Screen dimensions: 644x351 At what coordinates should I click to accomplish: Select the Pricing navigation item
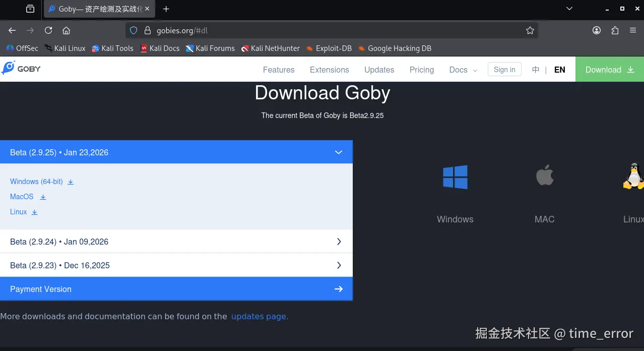point(421,70)
